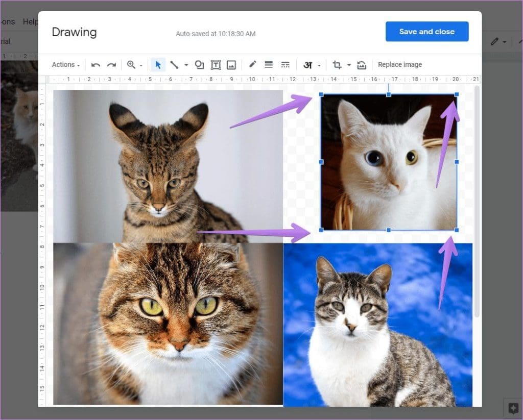Click the selected white cat image
The image size is (523, 420).
pyautogui.click(x=388, y=163)
